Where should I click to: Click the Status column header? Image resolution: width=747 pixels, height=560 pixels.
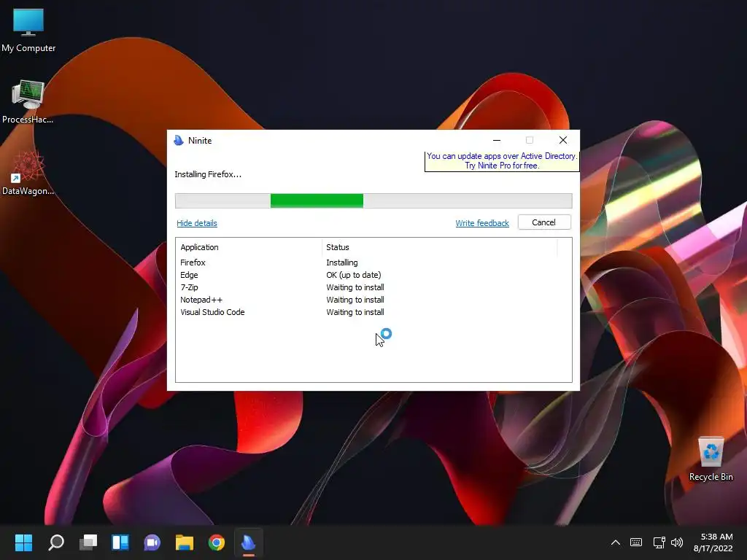point(439,247)
